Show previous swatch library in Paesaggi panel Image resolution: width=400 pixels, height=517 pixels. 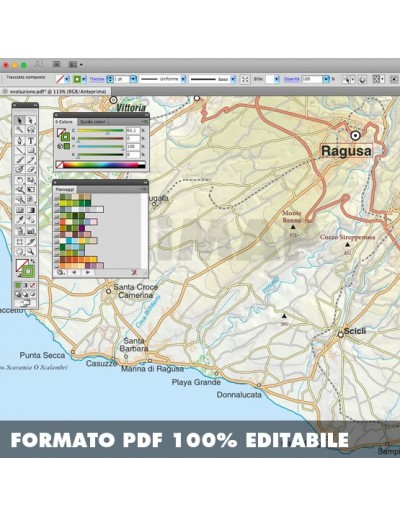click(x=74, y=272)
